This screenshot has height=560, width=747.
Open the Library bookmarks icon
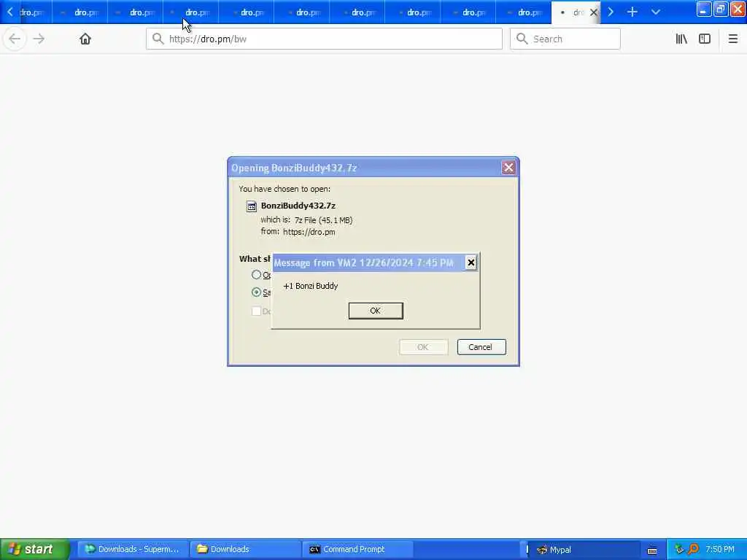(681, 39)
